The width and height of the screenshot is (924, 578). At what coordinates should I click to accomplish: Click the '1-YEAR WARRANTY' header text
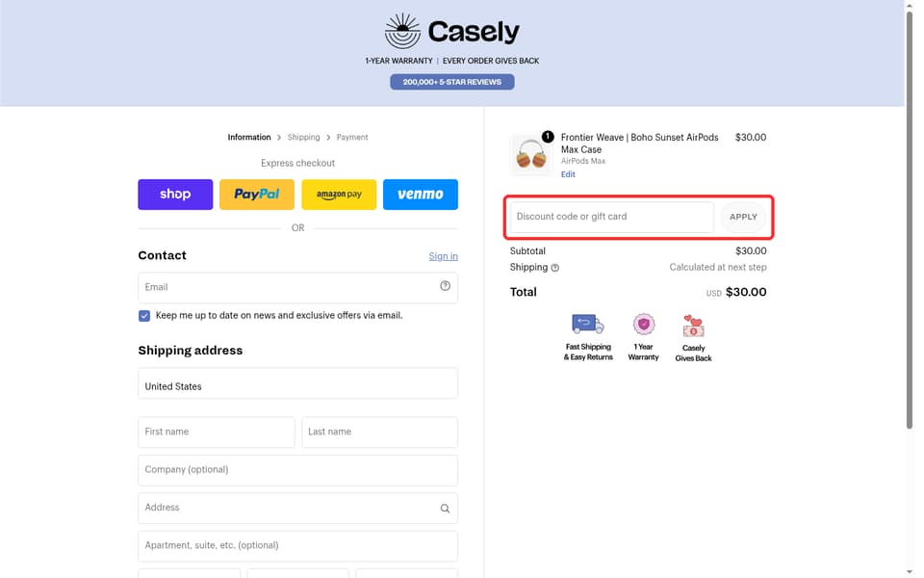point(398,61)
